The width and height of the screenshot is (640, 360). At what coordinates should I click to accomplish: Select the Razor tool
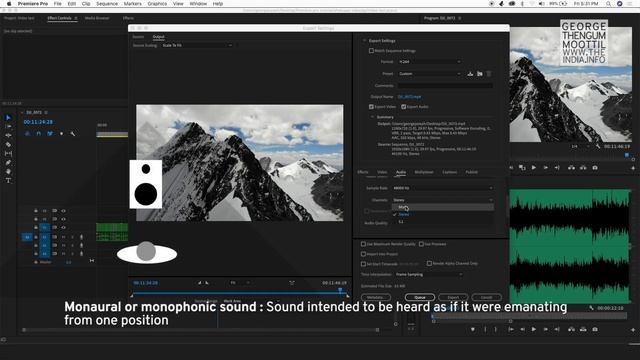click(x=8, y=144)
